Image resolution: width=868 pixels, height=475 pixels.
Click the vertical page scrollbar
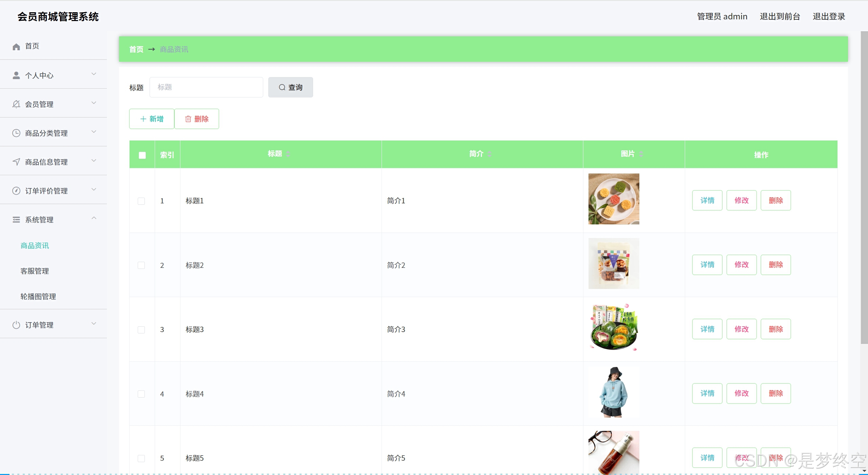pyautogui.click(x=864, y=187)
